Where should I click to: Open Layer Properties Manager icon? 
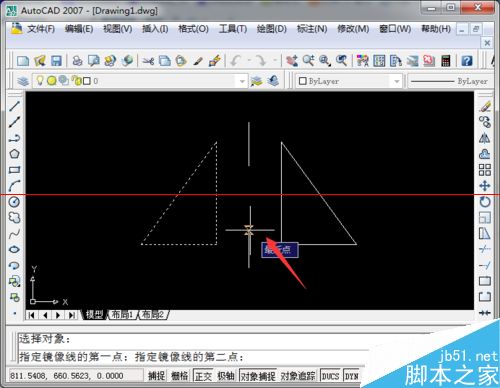point(23,81)
